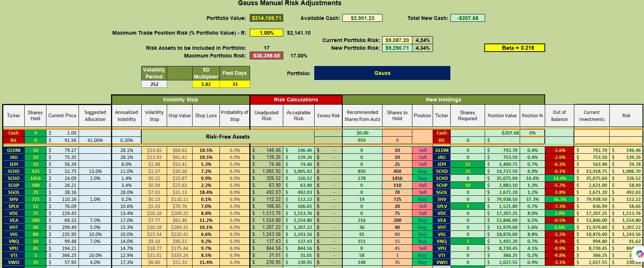Click the Shares to Hold header
This screenshot has height=268, width=644.
coord(397,115)
